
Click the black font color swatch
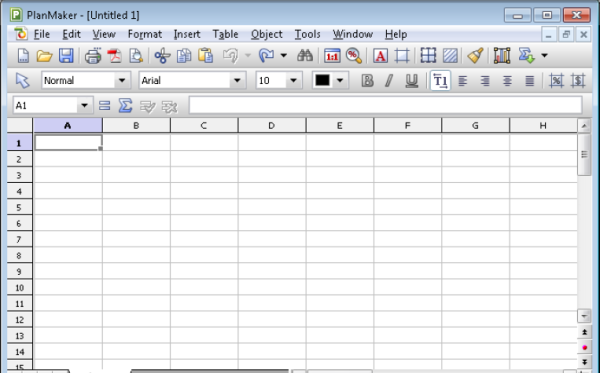click(322, 81)
